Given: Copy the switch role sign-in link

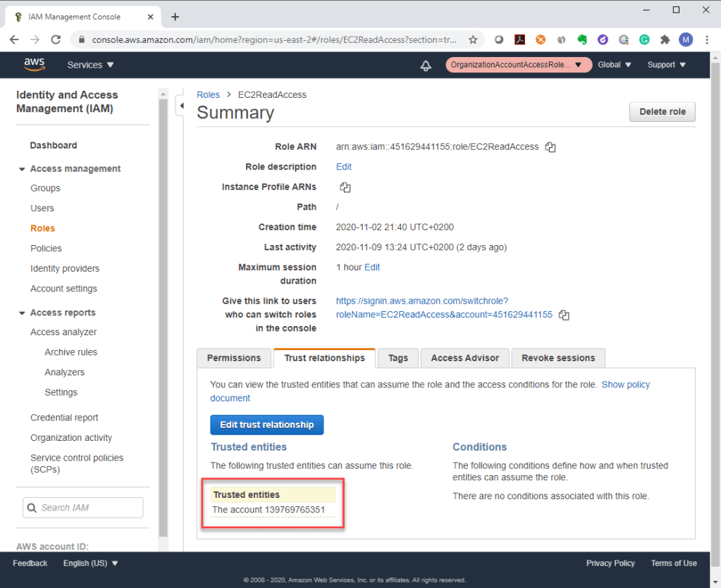Looking at the screenshot, I should 564,315.
